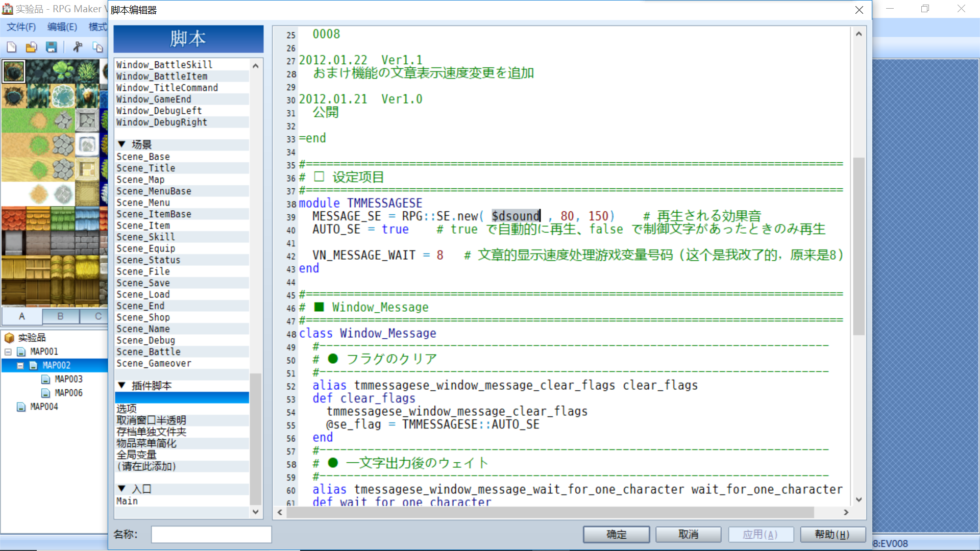Select the 取消窗口半透明 script
Viewport: 980px width, 551px height.
point(182,420)
